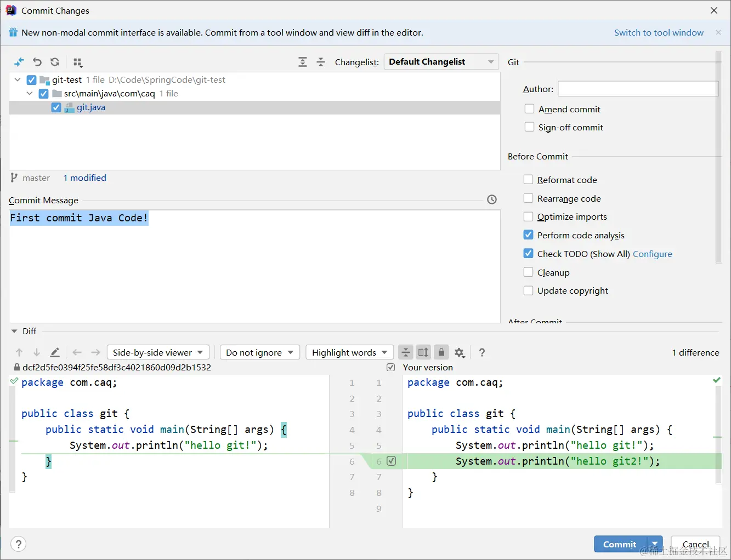Click the Show Diff arrows icon

19,62
